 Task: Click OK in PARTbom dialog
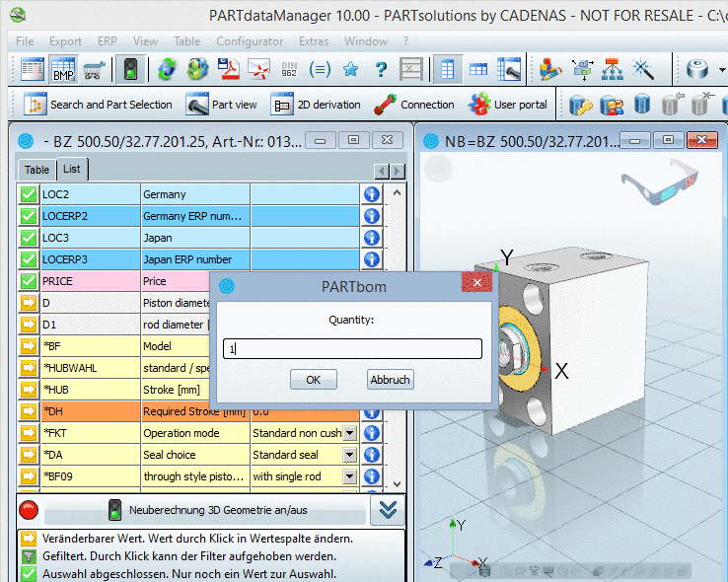tap(313, 380)
